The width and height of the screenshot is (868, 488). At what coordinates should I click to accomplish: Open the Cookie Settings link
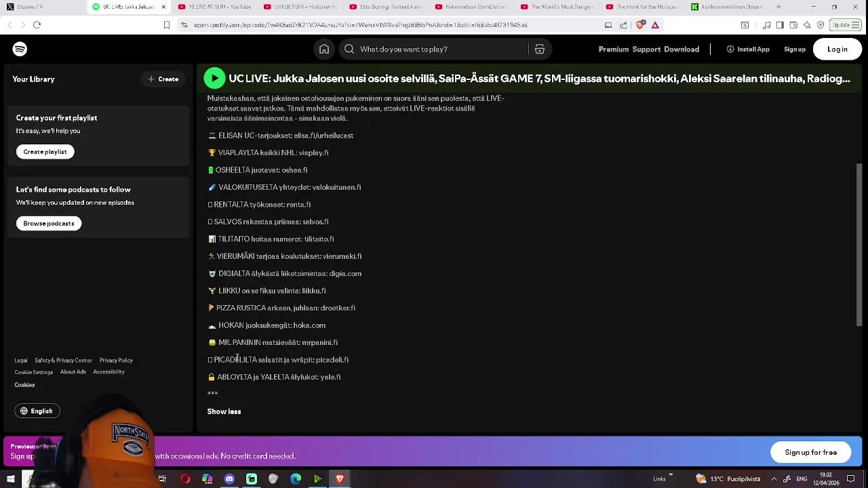click(x=34, y=372)
